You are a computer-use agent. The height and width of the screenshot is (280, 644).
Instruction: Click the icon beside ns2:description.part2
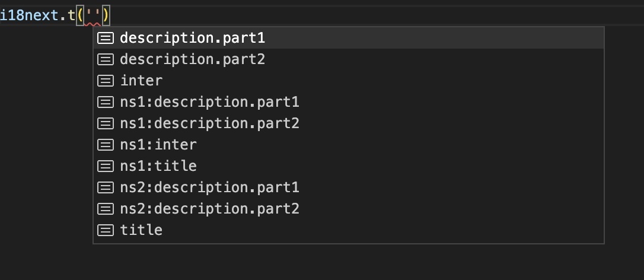tap(106, 209)
